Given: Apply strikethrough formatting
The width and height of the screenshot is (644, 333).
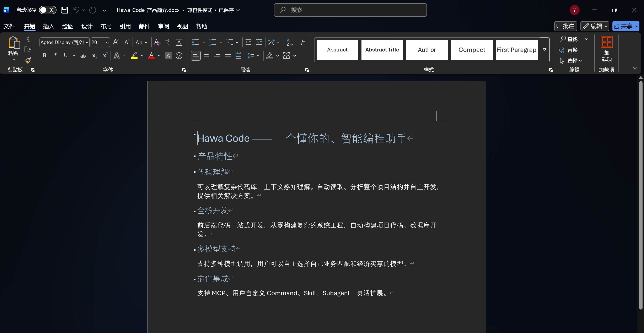Looking at the screenshot, I should click(83, 56).
